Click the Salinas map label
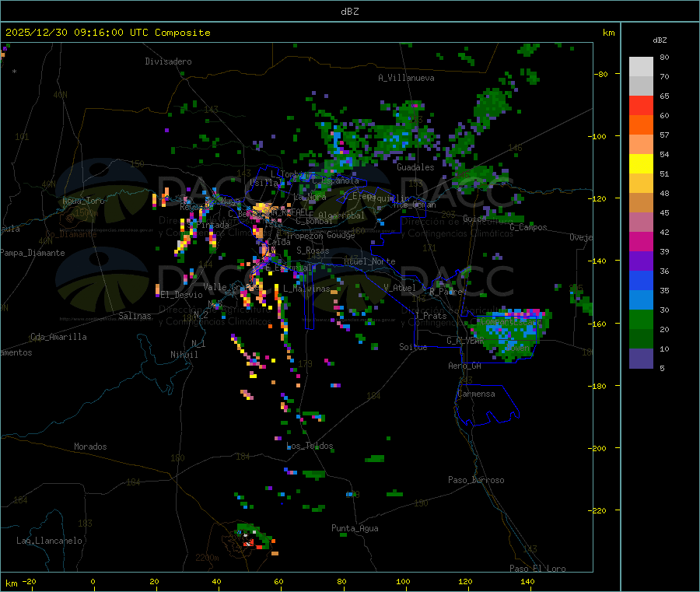Screen dimensions: 700x592 tap(135, 316)
